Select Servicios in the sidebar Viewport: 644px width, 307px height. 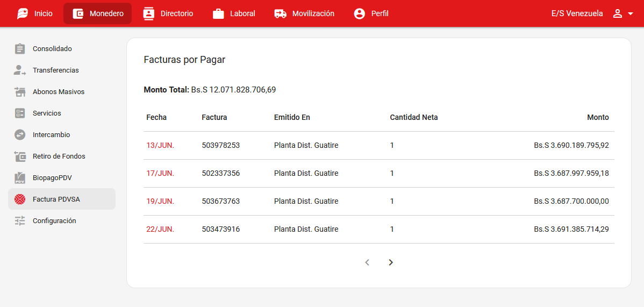(x=62, y=113)
